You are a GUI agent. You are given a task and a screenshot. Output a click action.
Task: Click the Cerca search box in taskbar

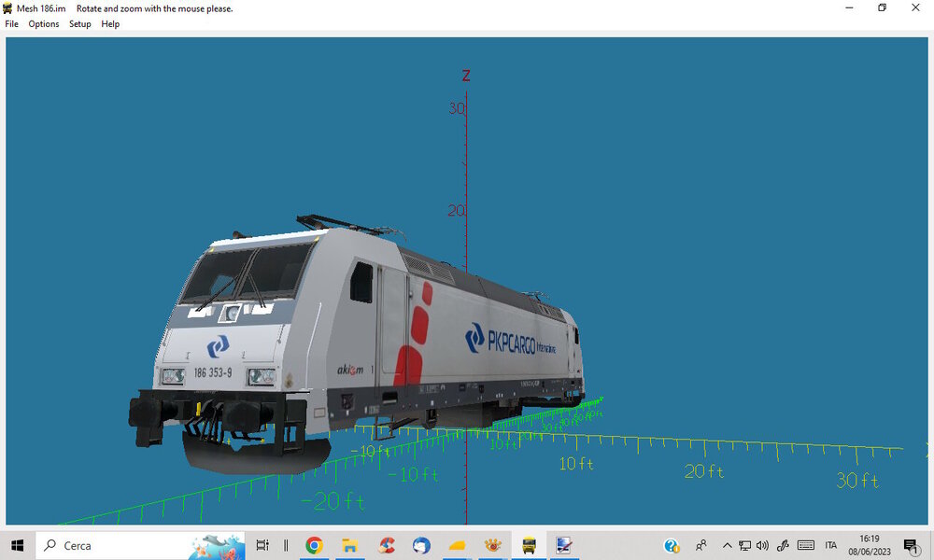click(x=141, y=545)
